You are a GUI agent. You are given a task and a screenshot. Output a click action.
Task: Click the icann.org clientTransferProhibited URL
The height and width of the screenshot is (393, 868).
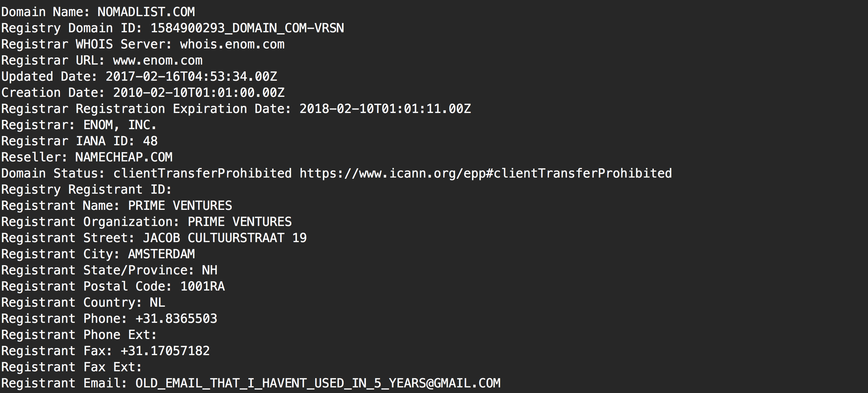click(x=486, y=174)
